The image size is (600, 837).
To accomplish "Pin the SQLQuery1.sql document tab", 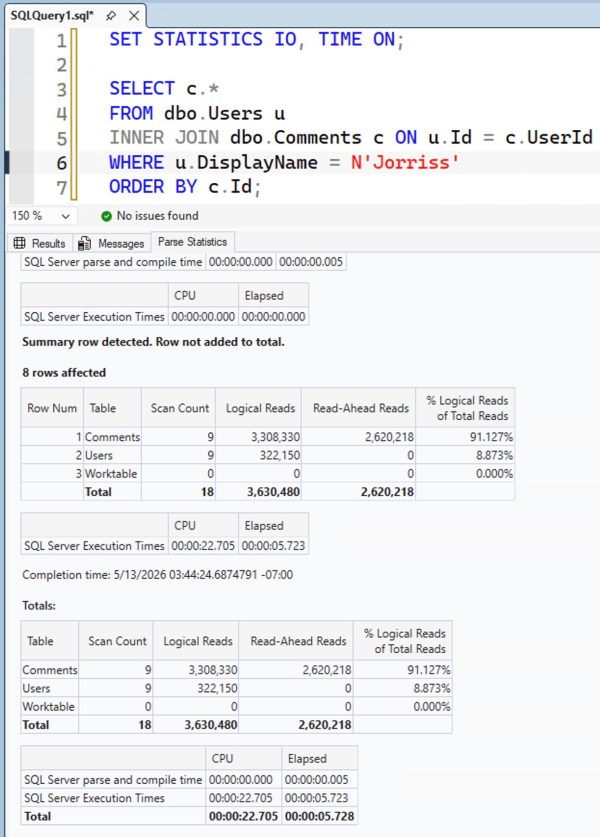I will point(111,16).
